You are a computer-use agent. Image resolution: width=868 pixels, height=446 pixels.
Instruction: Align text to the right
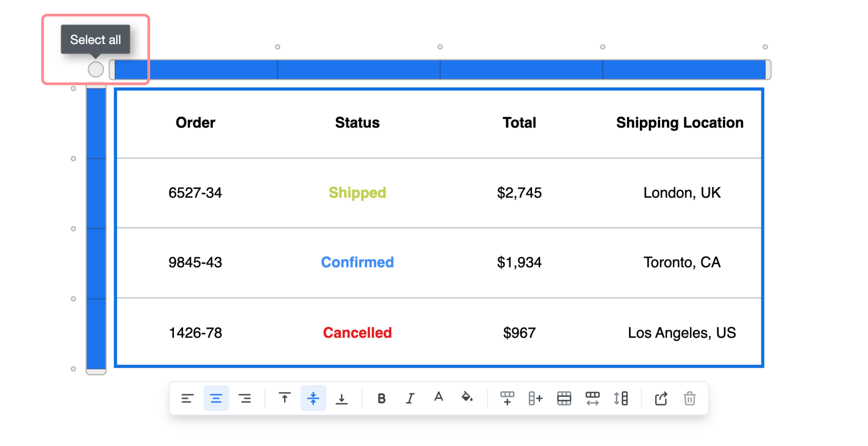click(x=245, y=398)
